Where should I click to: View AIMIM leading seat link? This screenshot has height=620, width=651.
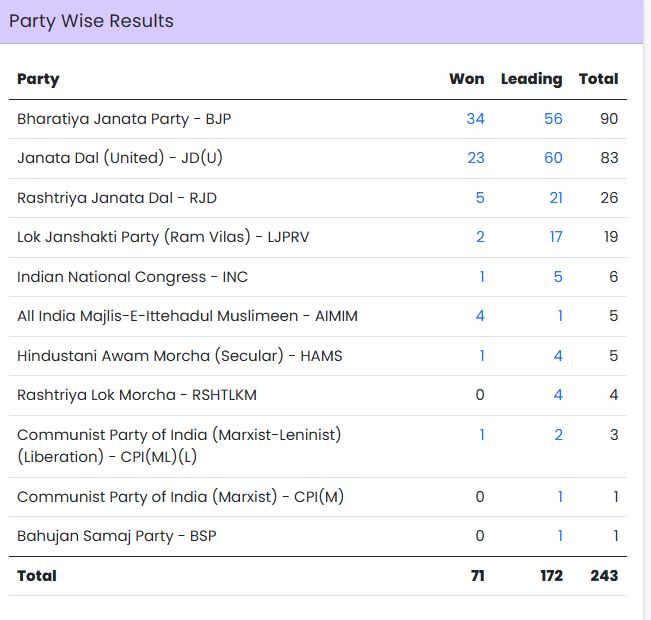click(560, 316)
